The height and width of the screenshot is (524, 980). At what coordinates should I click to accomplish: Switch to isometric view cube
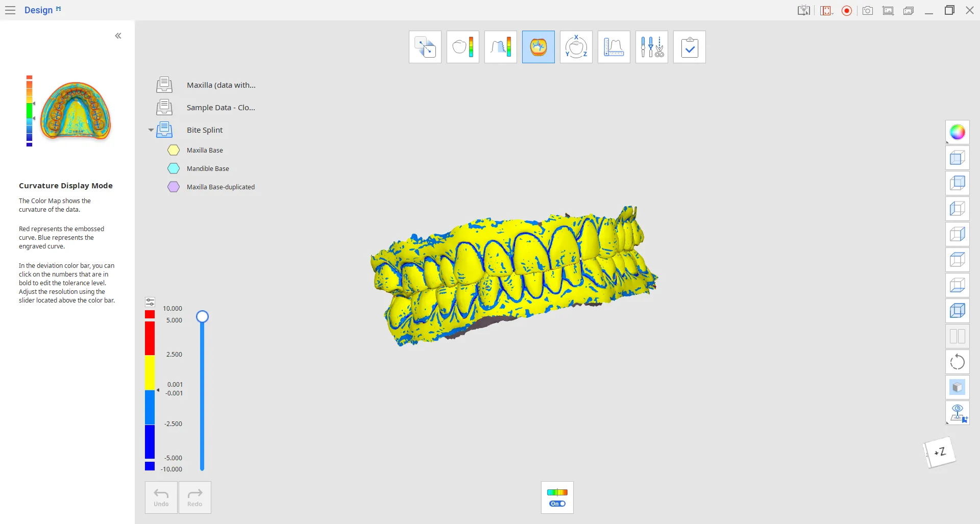tap(958, 311)
